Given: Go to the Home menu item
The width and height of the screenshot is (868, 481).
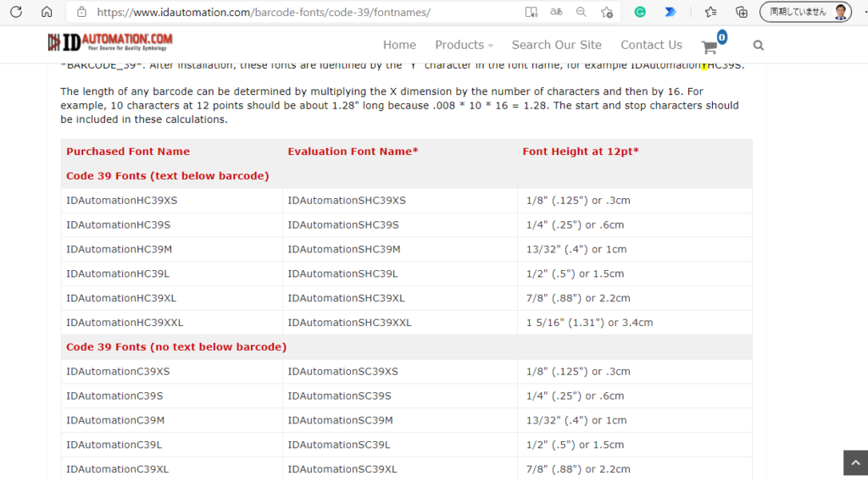Looking at the screenshot, I should click(x=399, y=45).
